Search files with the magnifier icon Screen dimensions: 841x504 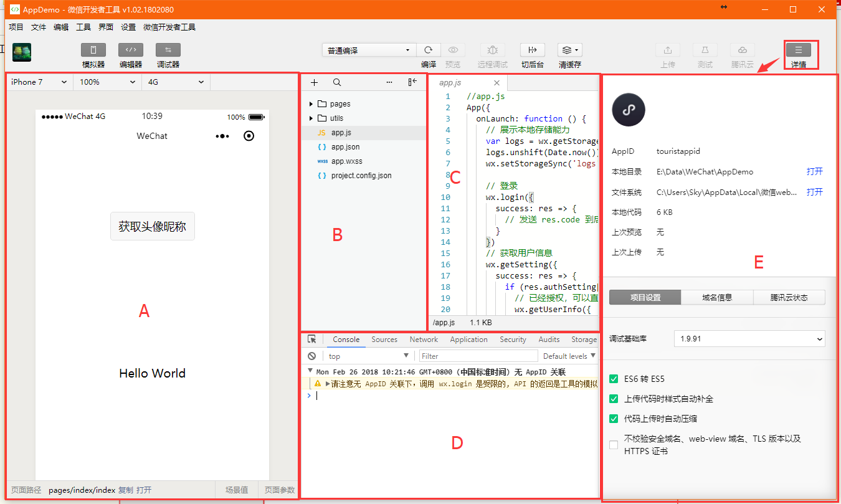click(x=337, y=82)
